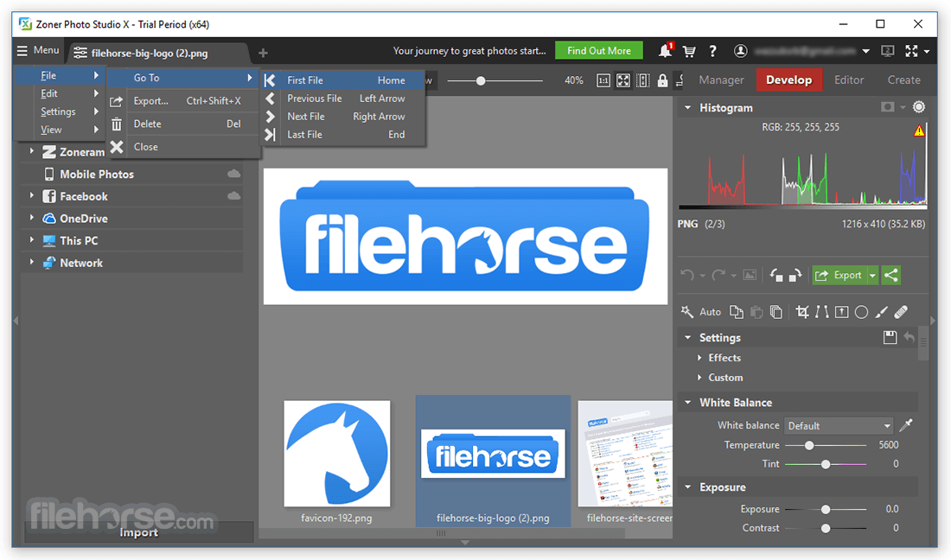This screenshot has height=560, width=951.
Task: Open the Edit menu
Action: (x=61, y=93)
